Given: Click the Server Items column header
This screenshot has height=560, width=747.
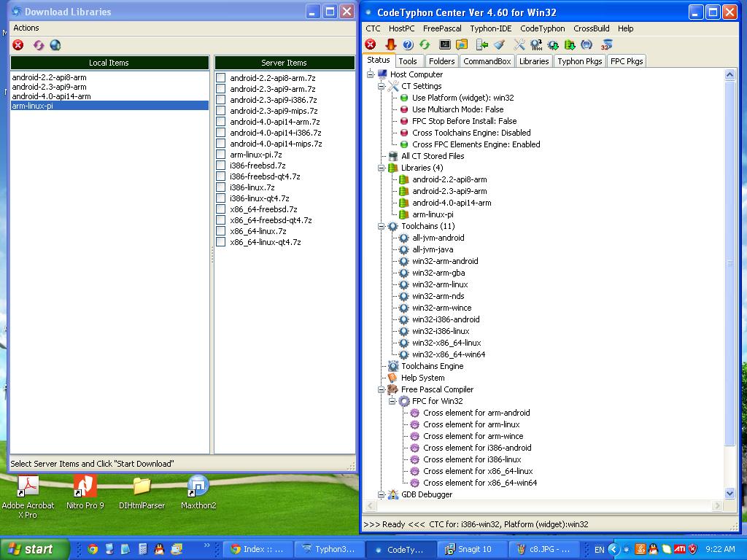Looking at the screenshot, I should [x=284, y=63].
